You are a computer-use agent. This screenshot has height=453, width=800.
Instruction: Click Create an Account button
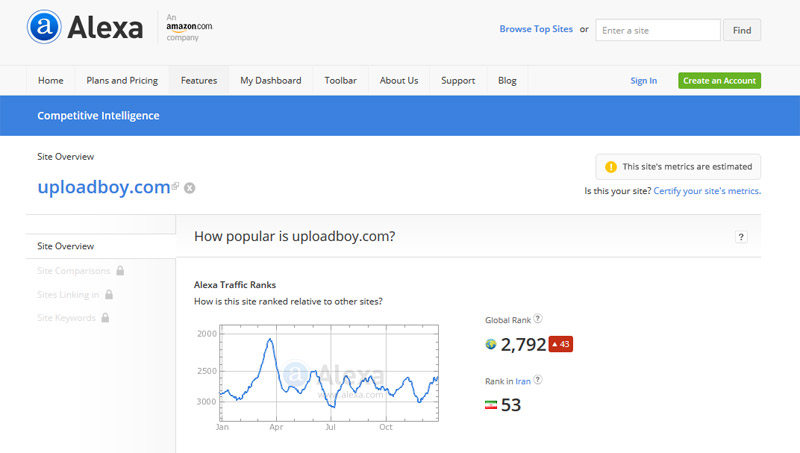tap(719, 81)
